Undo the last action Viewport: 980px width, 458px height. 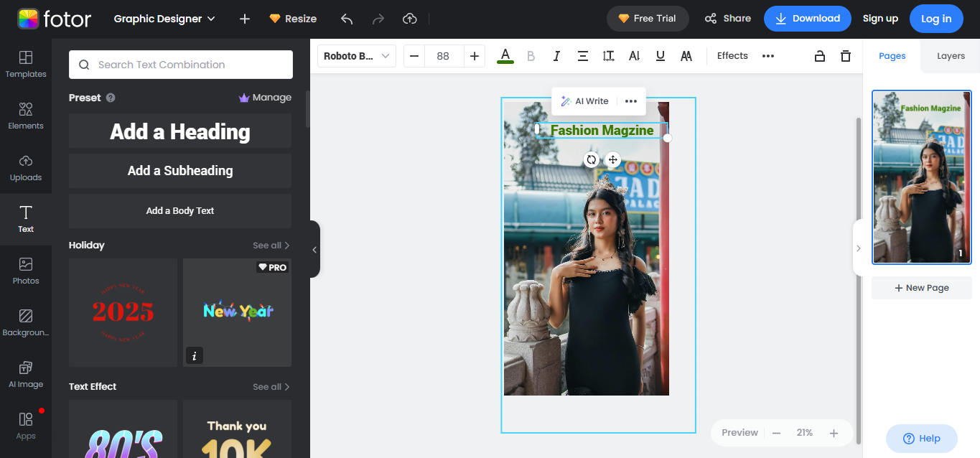click(347, 19)
